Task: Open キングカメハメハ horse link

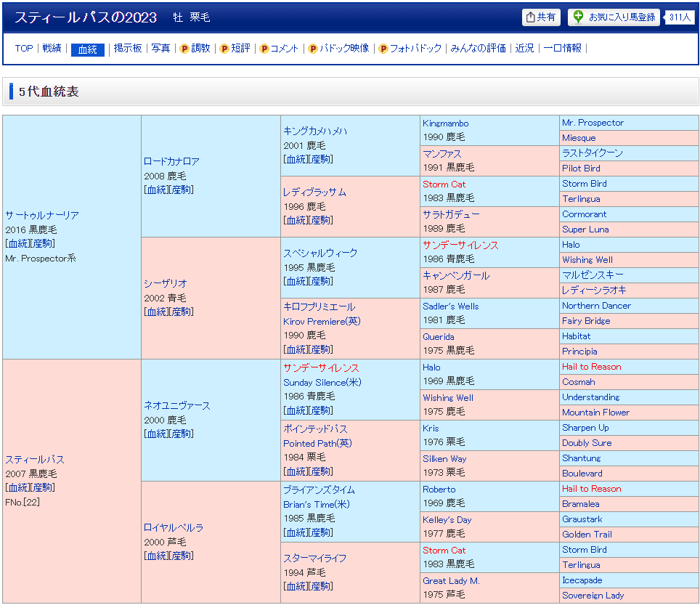Action: coord(315,131)
